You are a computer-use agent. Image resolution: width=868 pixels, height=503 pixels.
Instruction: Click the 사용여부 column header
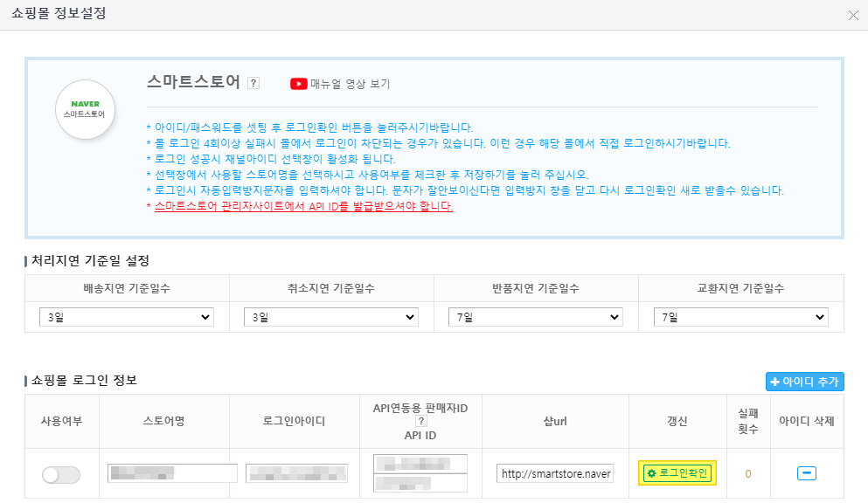point(61,421)
